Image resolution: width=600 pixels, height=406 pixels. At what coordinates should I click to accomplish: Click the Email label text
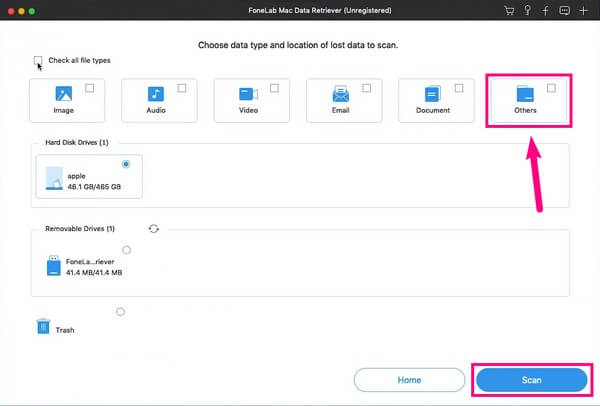pos(341,110)
